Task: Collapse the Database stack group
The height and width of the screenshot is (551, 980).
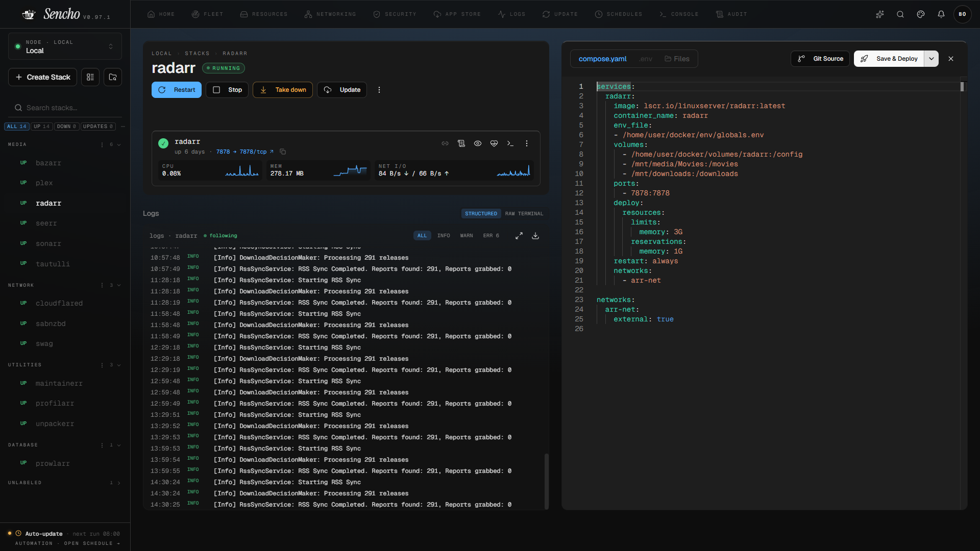Action: [x=119, y=445]
